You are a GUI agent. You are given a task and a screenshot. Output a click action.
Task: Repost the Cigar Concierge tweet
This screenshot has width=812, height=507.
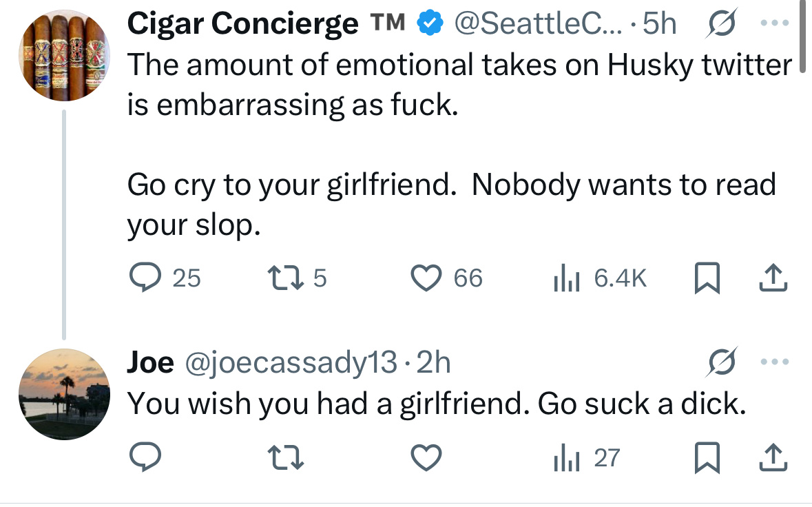tap(285, 278)
